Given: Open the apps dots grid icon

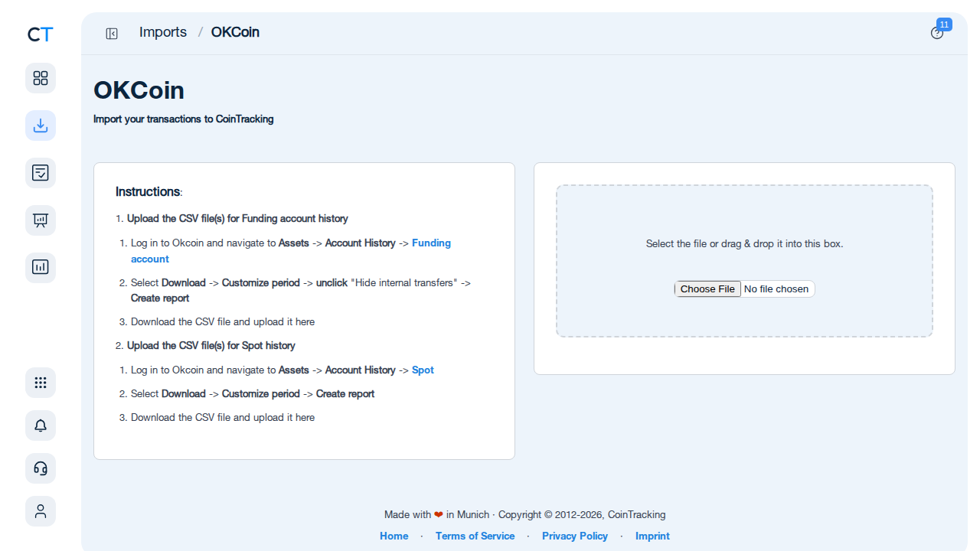Looking at the screenshot, I should click(41, 383).
